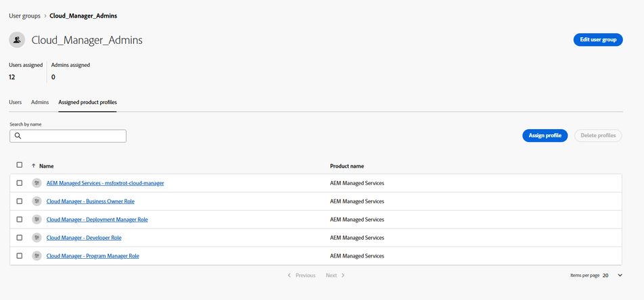
Task: Click the Program Manager Role profile icon
Action: pyautogui.click(x=37, y=255)
